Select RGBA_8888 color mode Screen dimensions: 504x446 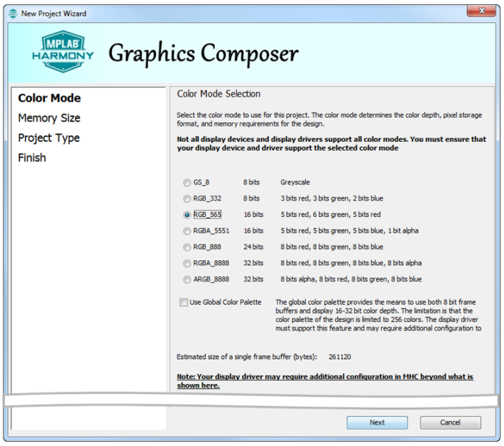click(187, 263)
